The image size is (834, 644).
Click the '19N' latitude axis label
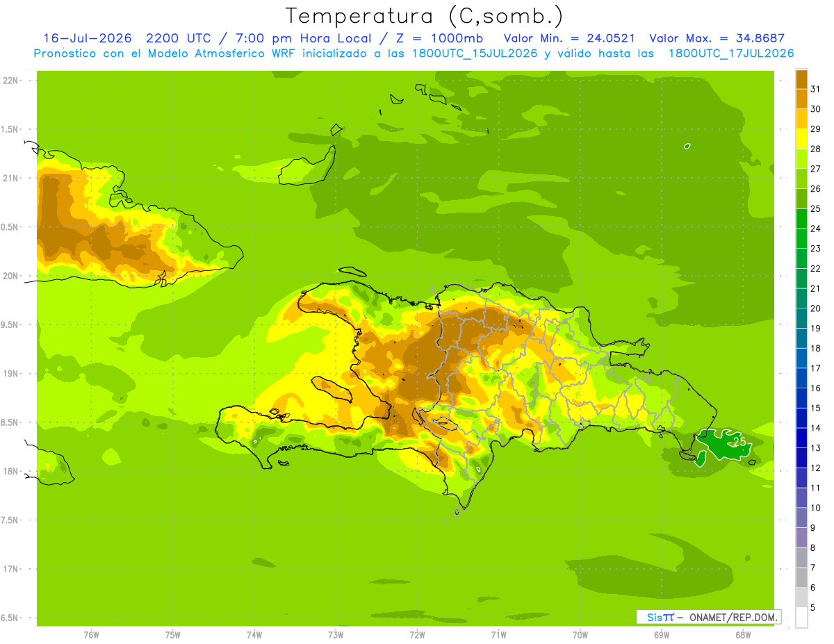[x=10, y=373]
